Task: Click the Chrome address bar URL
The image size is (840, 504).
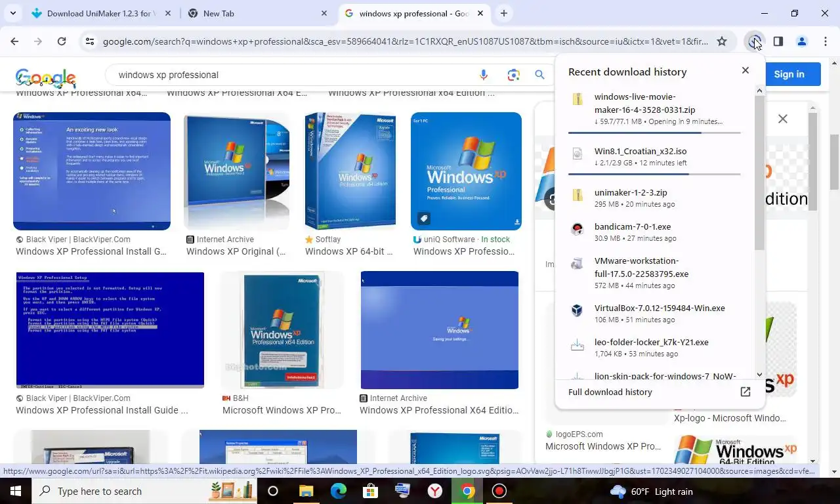Action: 406,41
